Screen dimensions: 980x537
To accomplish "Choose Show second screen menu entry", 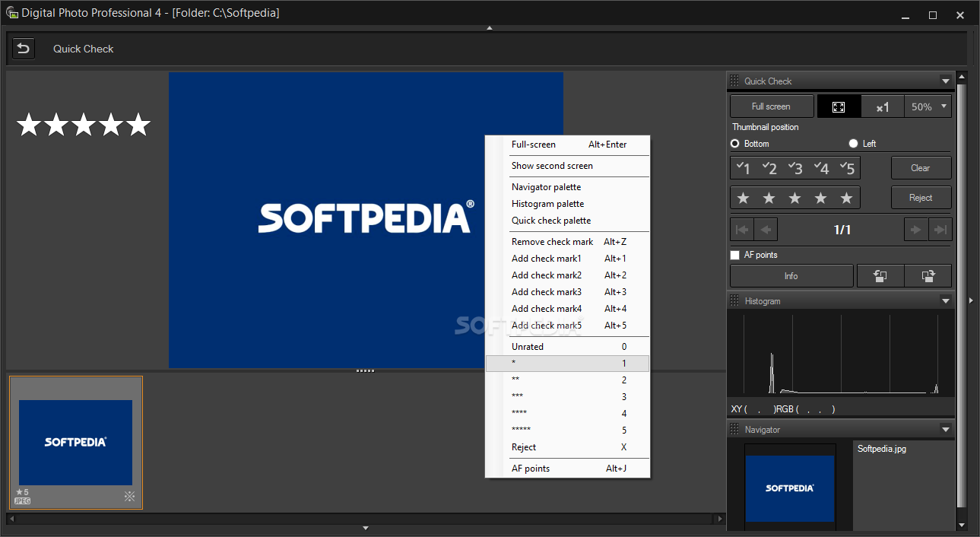I will pos(568,166).
